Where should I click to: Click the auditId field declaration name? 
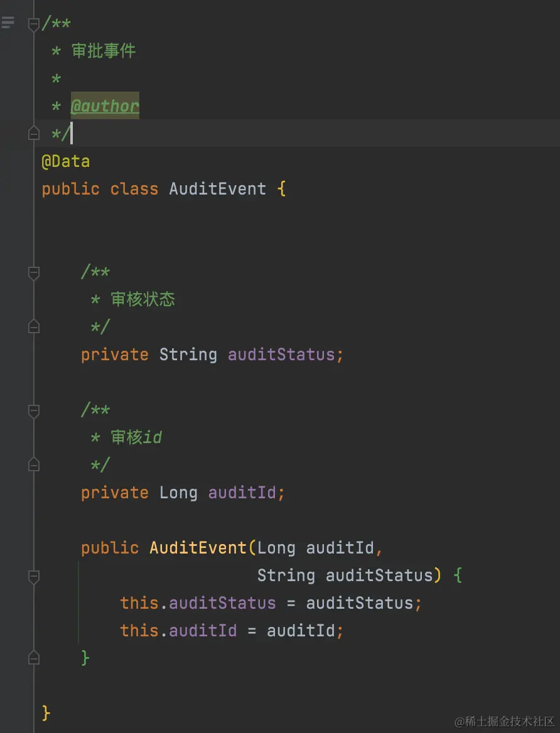pyautogui.click(x=242, y=492)
